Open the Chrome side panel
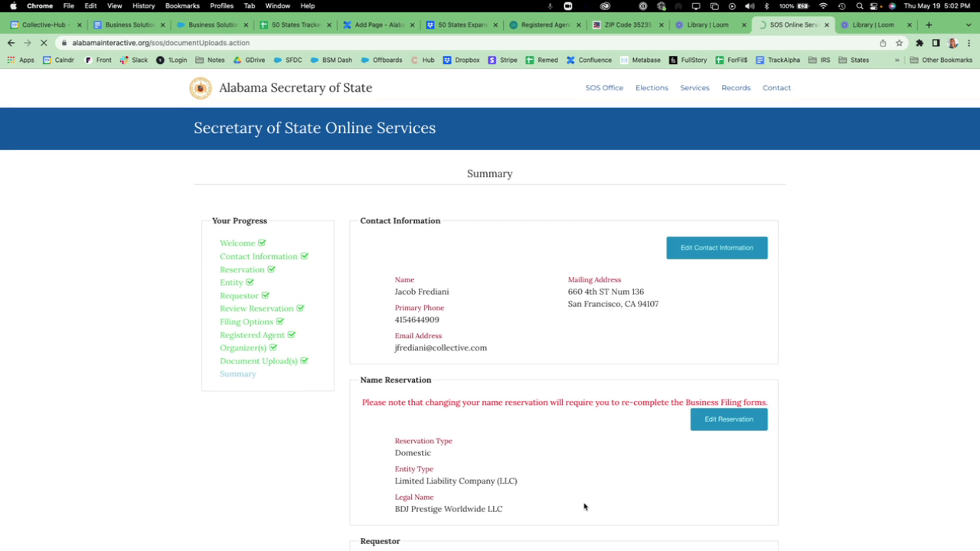This screenshot has width=980, height=551. point(936,43)
